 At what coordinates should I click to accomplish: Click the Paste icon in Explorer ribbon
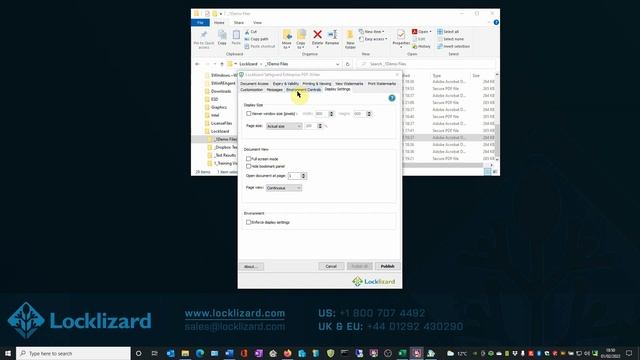236,38
